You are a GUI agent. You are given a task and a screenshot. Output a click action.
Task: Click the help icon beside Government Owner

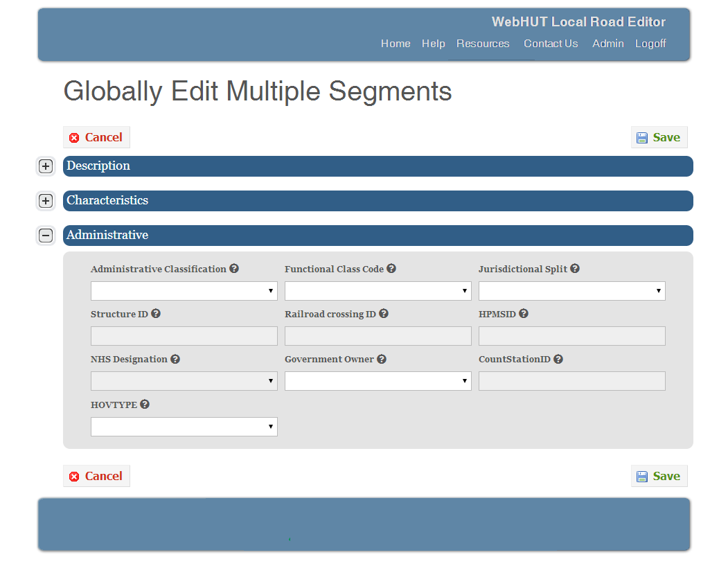pos(382,359)
